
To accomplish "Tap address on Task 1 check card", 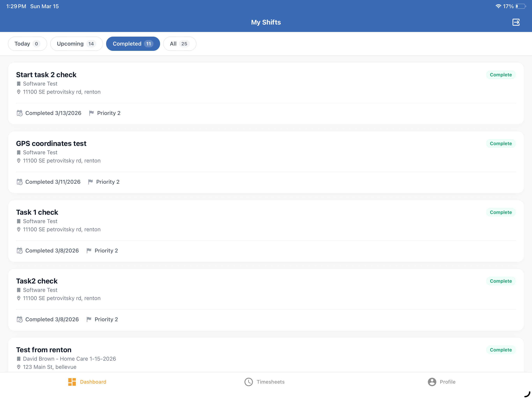I will pos(62,229).
